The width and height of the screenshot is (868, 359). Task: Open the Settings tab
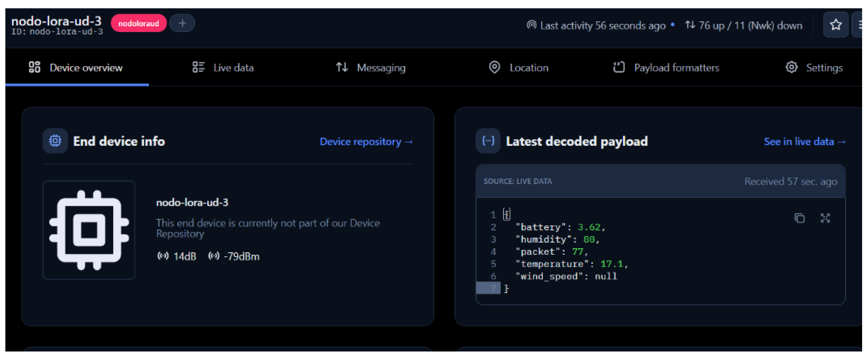pos(814,68)
